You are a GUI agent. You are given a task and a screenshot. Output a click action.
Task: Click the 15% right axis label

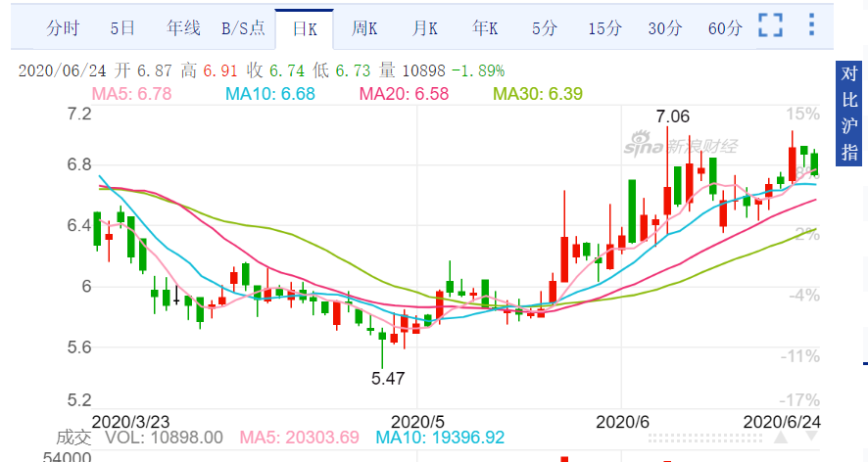(x=802, y=114)
